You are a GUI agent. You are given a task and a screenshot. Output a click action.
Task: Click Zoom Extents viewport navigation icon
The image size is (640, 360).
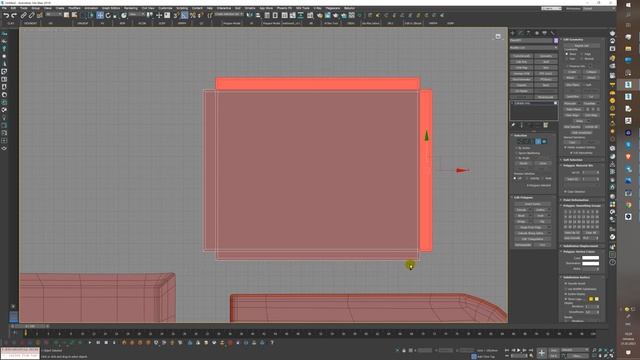(606, 351)
